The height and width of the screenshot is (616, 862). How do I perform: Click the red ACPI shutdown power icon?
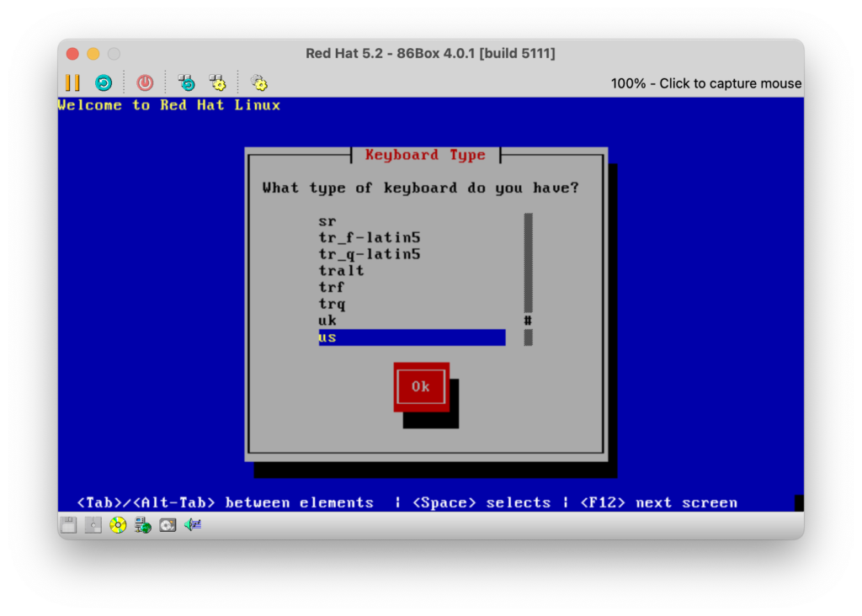[145, 83]
